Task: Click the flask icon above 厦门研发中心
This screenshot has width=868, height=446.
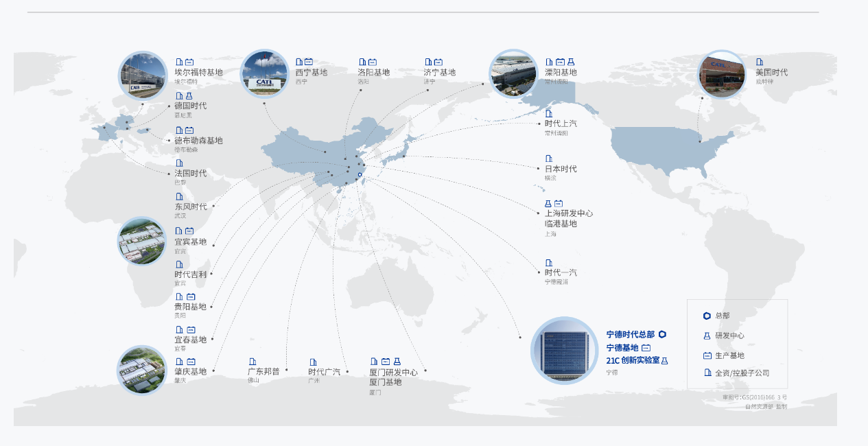Action: (x=397, y=362)
